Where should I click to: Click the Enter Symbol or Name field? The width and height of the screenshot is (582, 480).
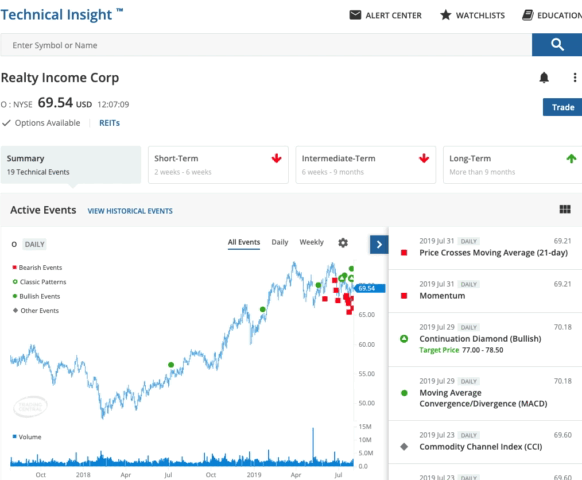(266, 45)
